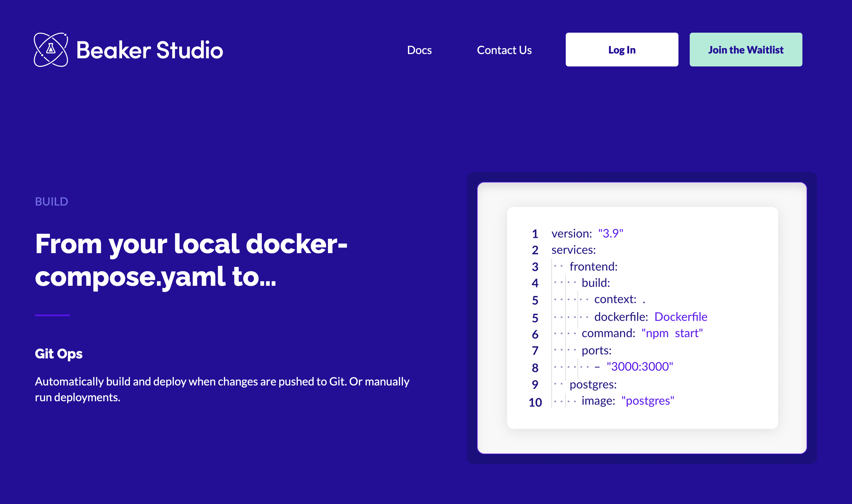The image size is (852, 504).
Task: Click the context: . code line
Action: [620, 299]
